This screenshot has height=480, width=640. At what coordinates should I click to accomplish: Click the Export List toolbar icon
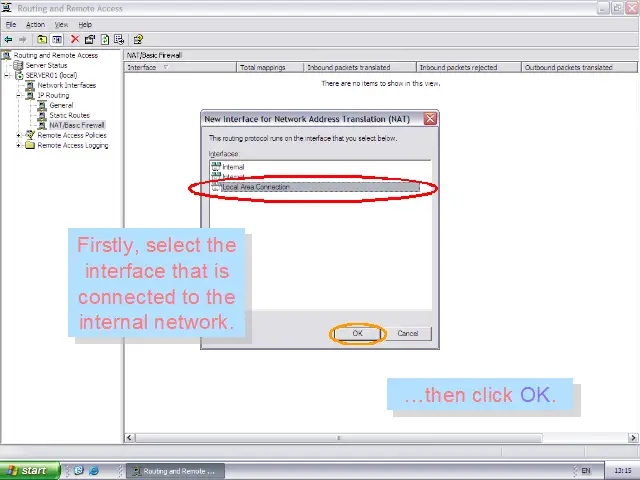tap(119, 40)
